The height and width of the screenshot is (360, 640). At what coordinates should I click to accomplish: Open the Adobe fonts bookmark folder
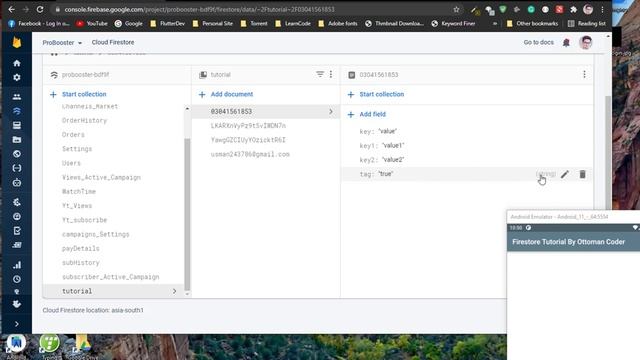[x=338, y=24]
